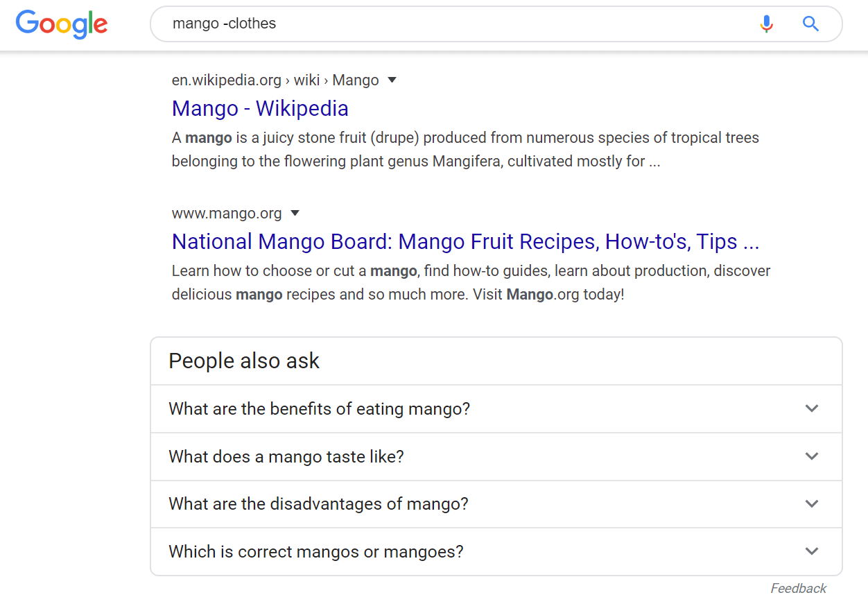Click the Feedback link
Image resolution: width=868 pixels, height=613 pixels.
798,588
